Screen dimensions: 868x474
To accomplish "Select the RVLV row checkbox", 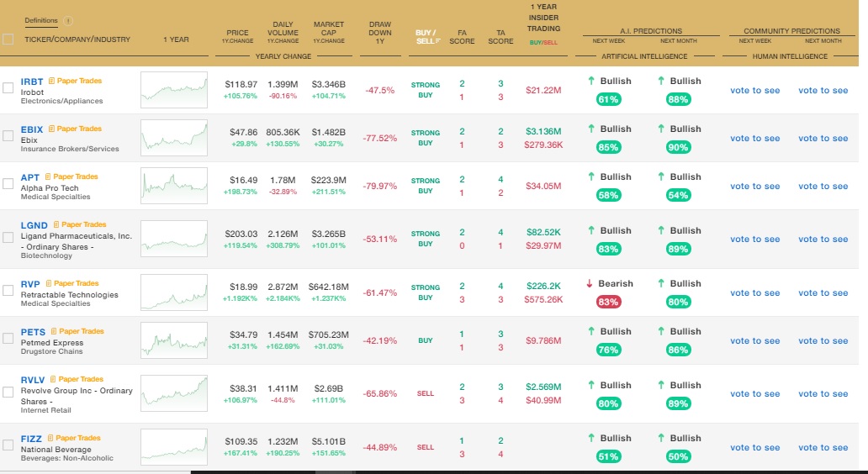I will [x=8, y=391].
